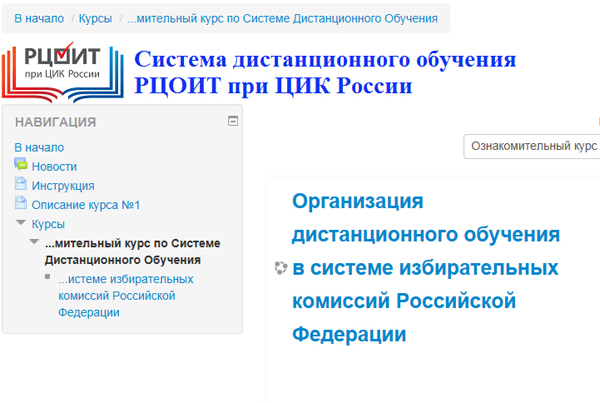Image resolution: width=600 pixels, height=403 pixels.
Task: Open the Курсы link in navigation tree
Action: point(48,224)
